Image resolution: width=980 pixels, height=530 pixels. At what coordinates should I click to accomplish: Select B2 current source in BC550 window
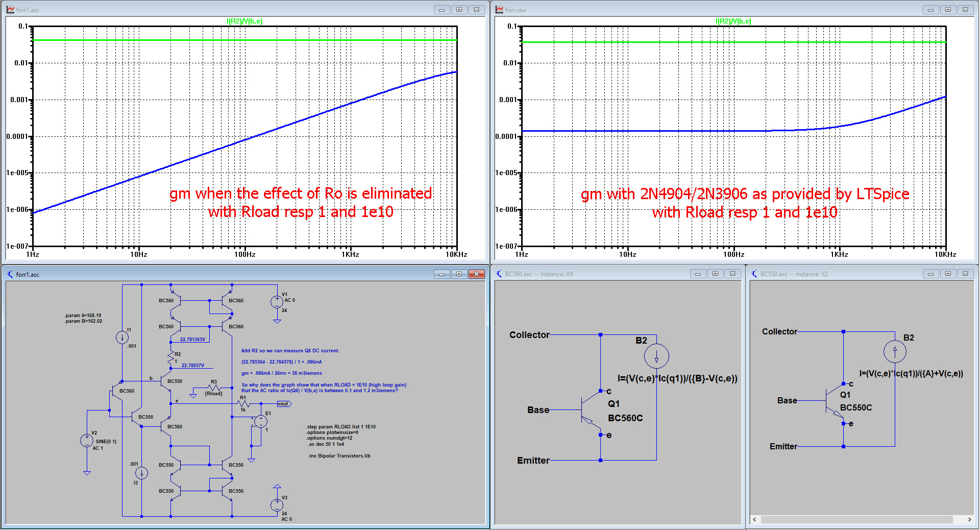pyautogui.click(x=895, y=351)
